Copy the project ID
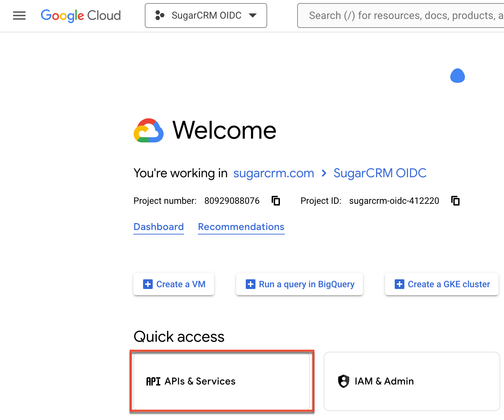Image resolution: width=504 pixels, height=420 pixels. click(x=455, y=200)
